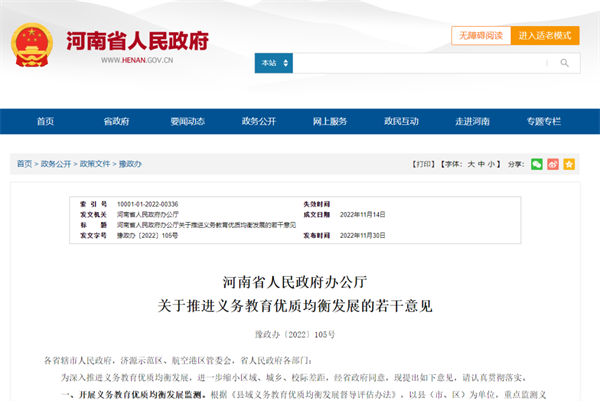The image size is (600, 401).
Task: Share the page via WeChat icon
Action: pyautogui.click(x=536, y=164)
